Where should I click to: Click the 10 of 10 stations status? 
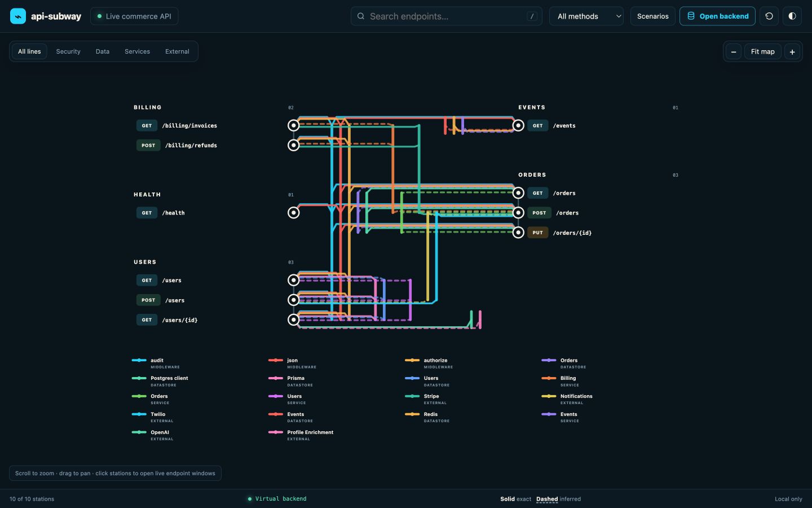(32, 499)
